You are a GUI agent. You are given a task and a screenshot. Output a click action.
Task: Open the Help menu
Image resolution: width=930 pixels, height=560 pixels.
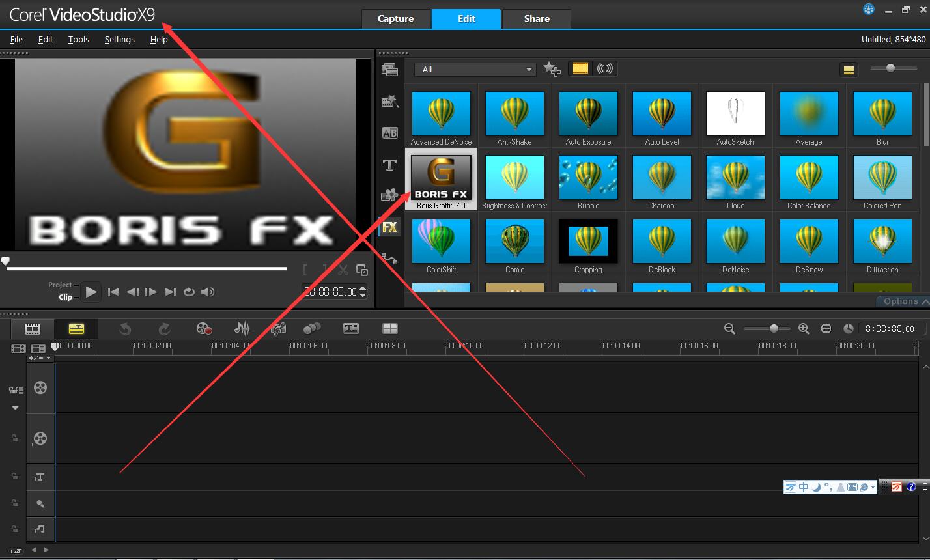[x=159, y=39]
